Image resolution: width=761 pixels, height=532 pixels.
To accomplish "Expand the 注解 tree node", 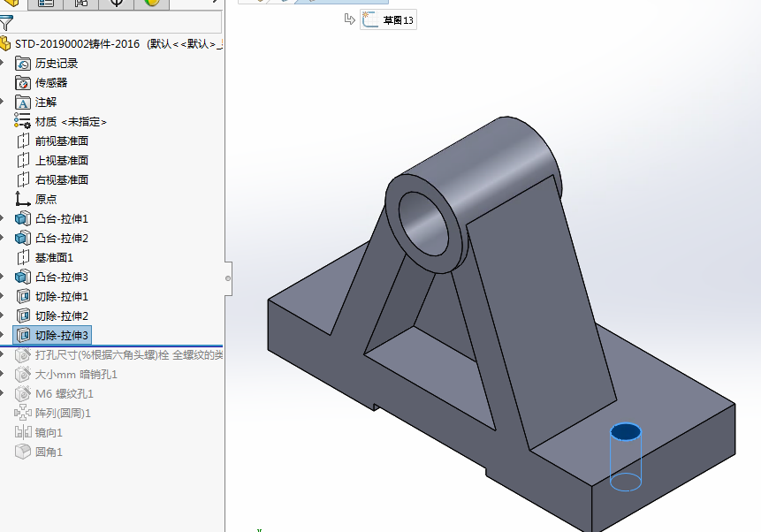I will pos(2,102).
